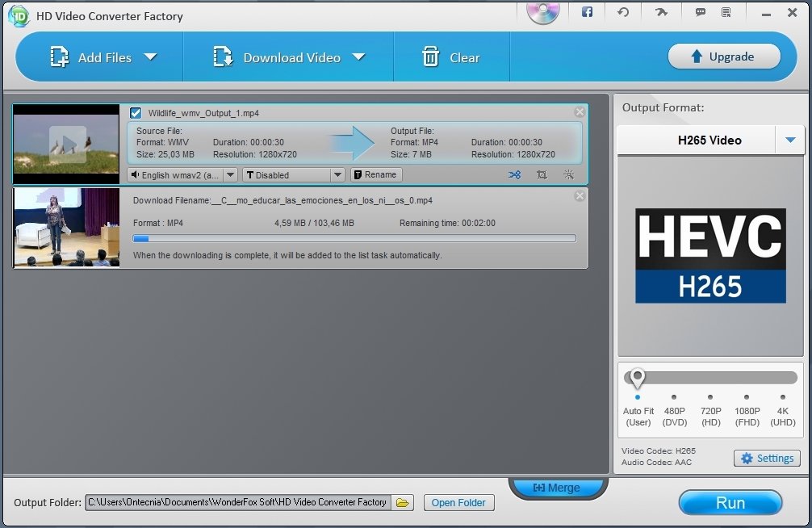The height and width of the screenshot is (528, 812).
Task: Click the Audio Codec: AAC label
Action: pos(656,462)
